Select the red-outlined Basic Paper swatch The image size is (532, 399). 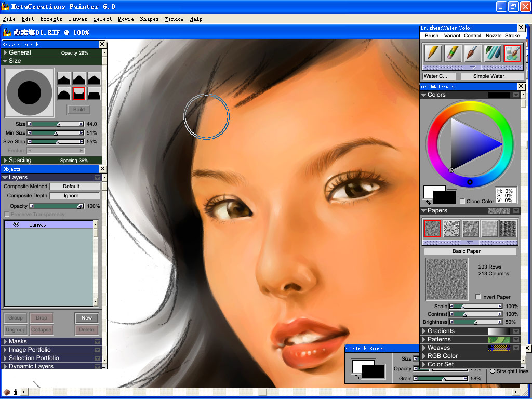pyautogui.click(x=432, y=229)
